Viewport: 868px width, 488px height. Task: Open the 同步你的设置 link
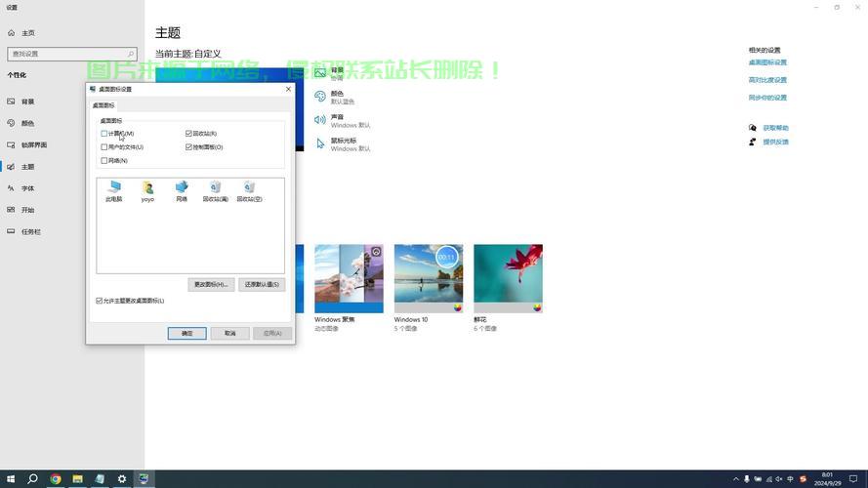(767, 98)
